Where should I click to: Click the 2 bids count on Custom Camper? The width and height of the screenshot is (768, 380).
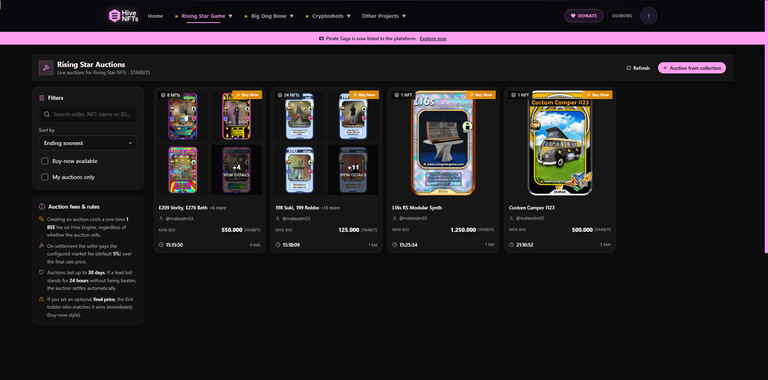(x=605, y=244)
